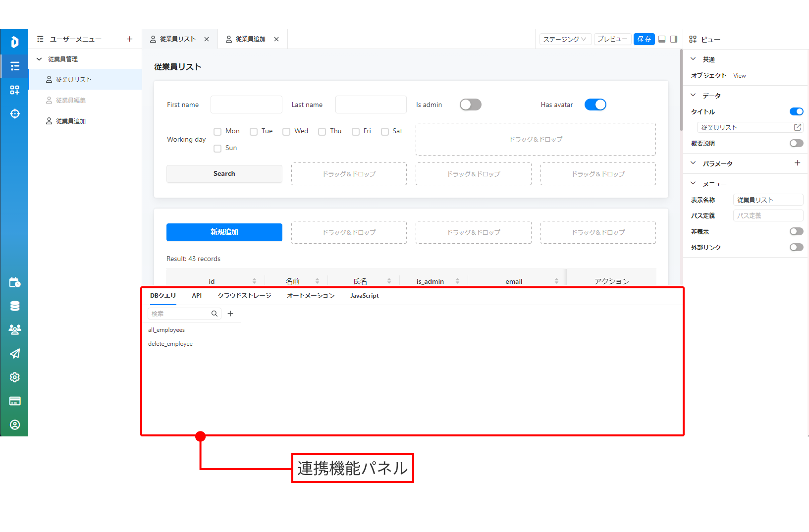This screenshot has height=532, width=809.
Task: Click the database icon in left sidebar
Action: pyautogui.click(x=15, y=306)
